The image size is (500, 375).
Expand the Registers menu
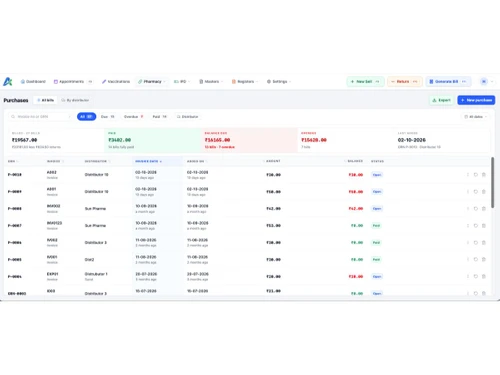(245, 81)
